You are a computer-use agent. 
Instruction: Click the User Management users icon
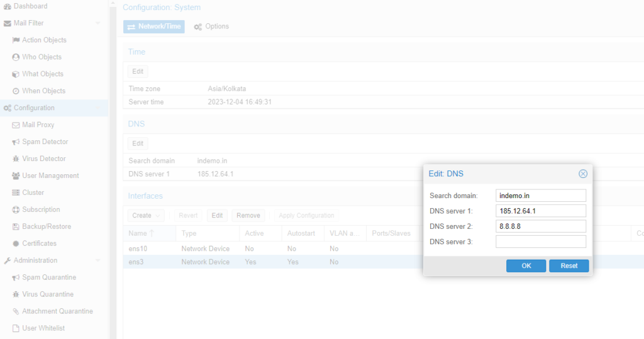click(x=16, y=176)
